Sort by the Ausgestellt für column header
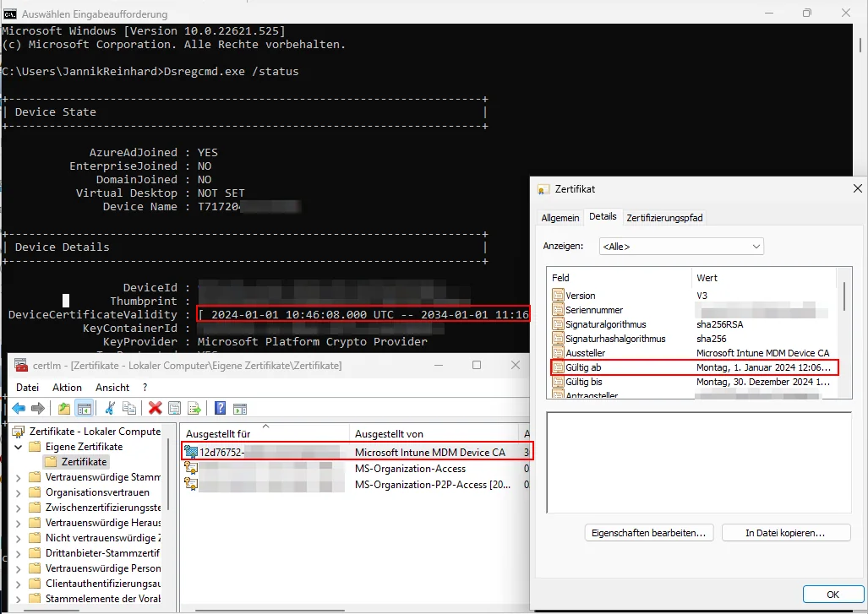The height and width of the screenshot is (614, 868). (x=265, y=433)
